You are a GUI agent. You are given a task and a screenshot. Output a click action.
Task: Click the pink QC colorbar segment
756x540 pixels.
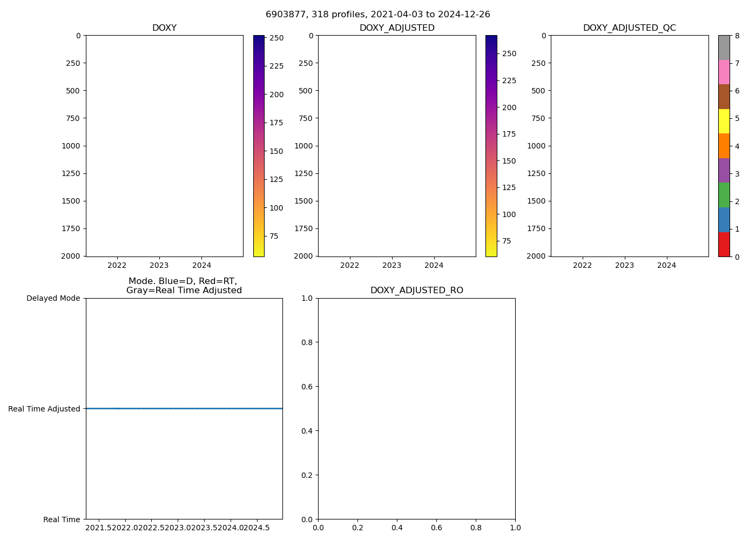724,72
